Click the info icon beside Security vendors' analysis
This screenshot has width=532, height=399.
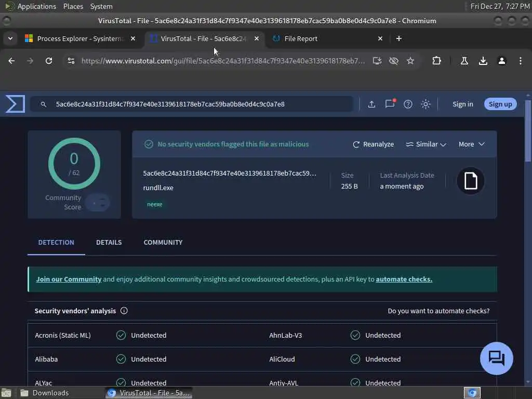coord(124,311)
